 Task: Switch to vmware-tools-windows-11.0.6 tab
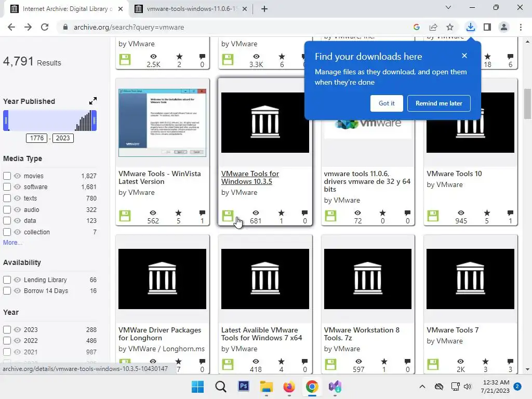click(191, 9)
